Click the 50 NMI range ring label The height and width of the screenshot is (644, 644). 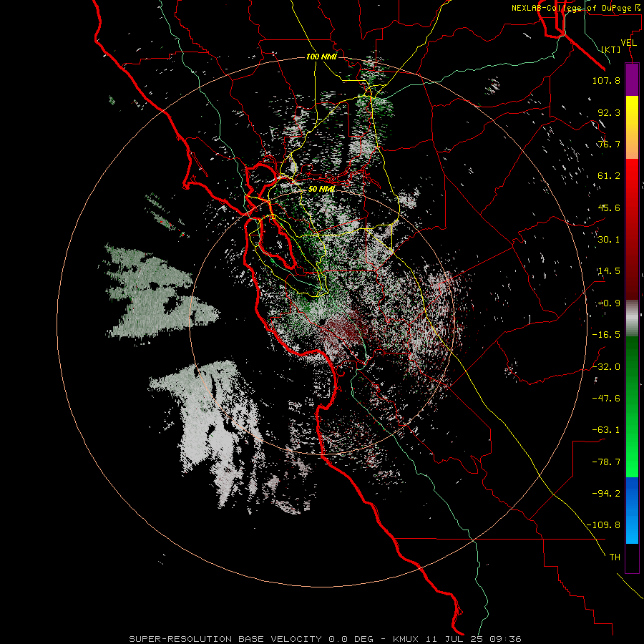coord(321,189)
